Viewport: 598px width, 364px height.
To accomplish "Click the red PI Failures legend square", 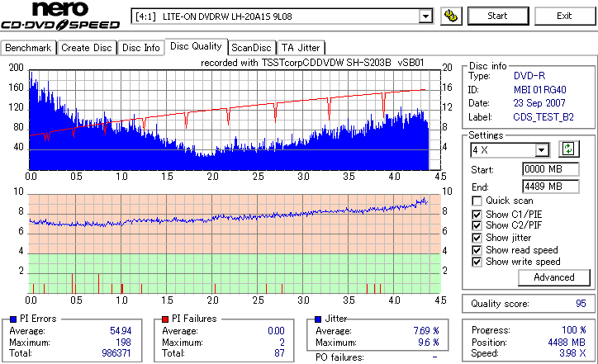I will [165, 319].
